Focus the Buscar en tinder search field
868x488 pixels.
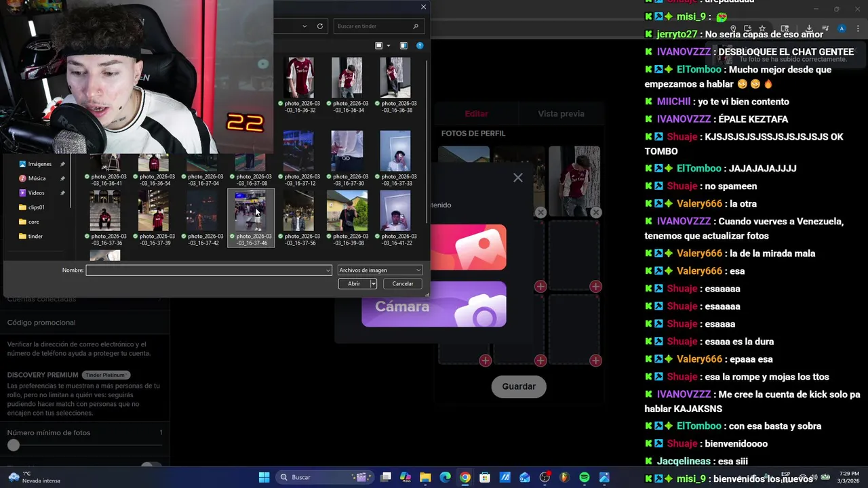click(380, 26)
